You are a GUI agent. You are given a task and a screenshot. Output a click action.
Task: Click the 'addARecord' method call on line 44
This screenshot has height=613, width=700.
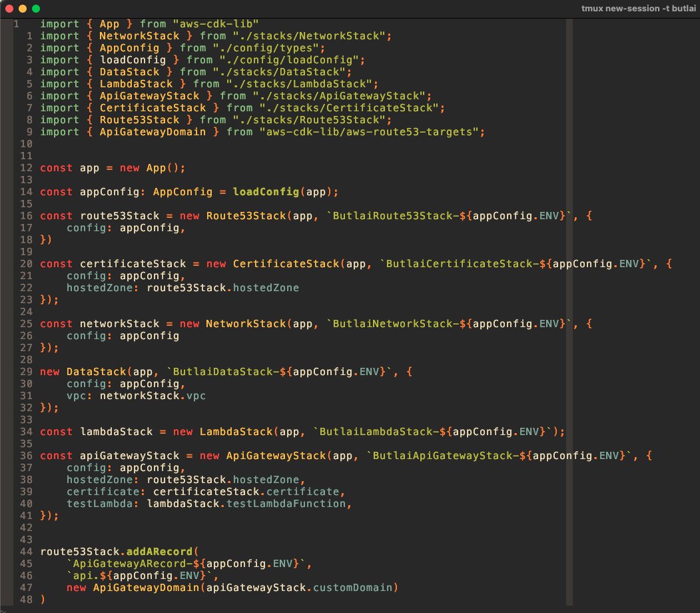pyautogui.click(x=159, y=552)
